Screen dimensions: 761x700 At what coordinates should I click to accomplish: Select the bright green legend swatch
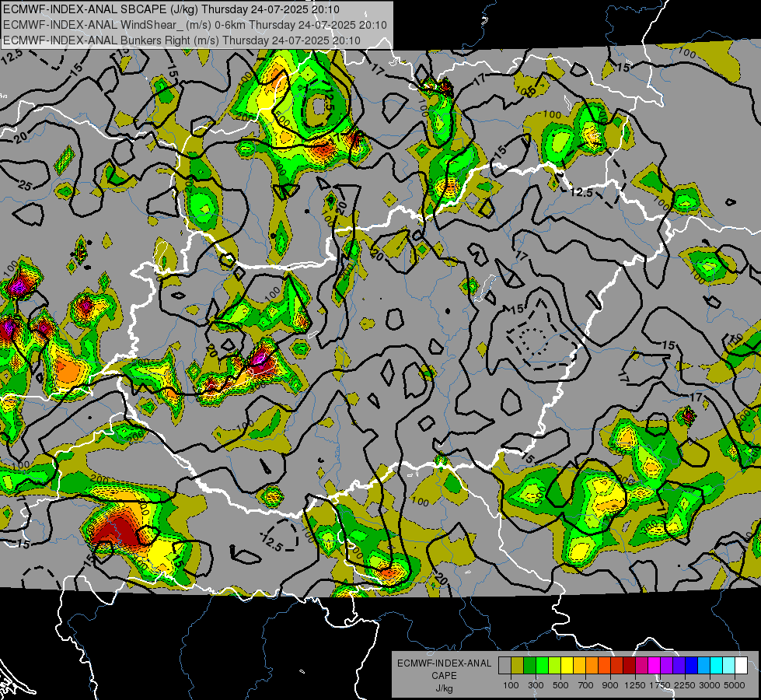[x=542, y=666]
